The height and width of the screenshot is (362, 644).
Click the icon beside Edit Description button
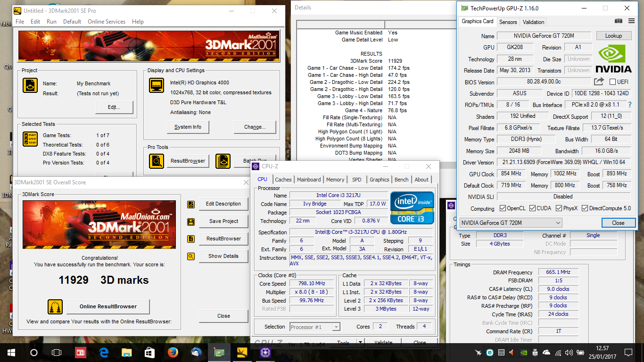[190, 204]
